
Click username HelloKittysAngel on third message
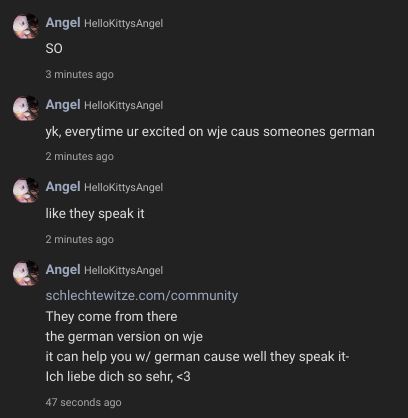click(123, 188)
